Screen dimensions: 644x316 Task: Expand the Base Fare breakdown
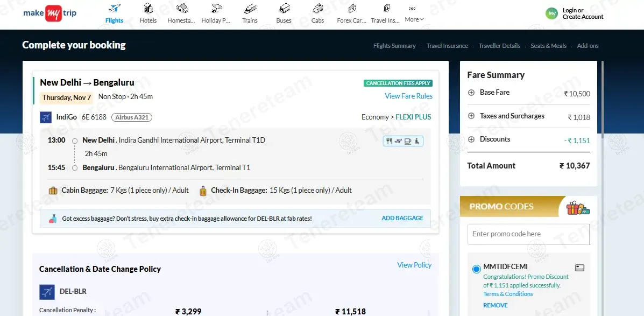471,93
